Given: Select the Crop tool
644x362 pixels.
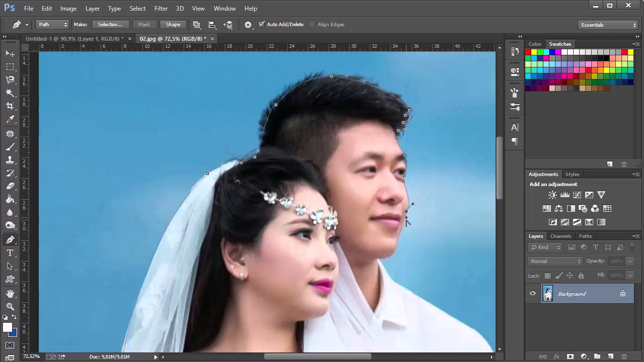Looking at the screenshot, I should pos(10,106).
